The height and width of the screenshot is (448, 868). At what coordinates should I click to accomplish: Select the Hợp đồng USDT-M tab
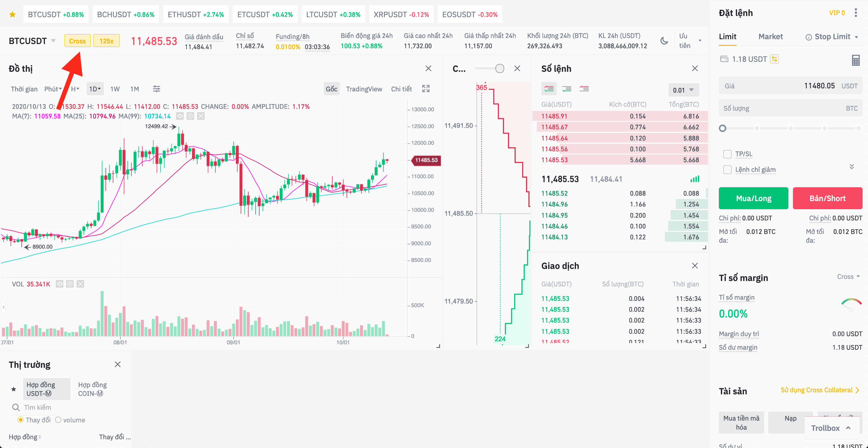(x=46, y=389)
